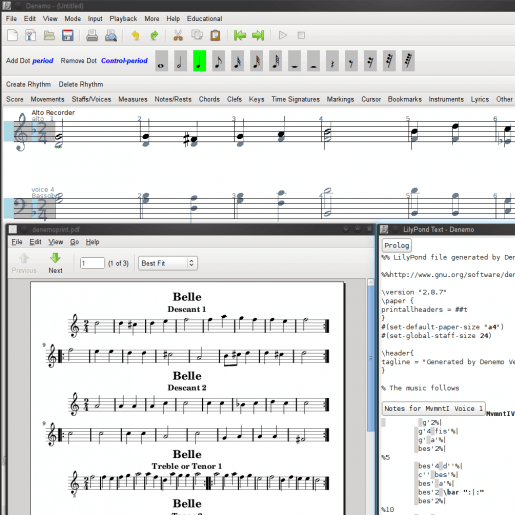Viewport: 515px width, 515px height.
Task: Open the Help menu in PDF viewer
Action: [92, 242]
